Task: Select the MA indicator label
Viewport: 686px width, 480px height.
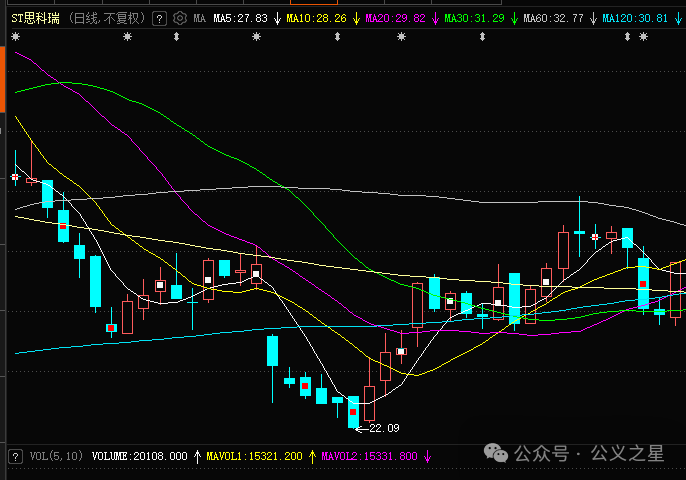Action: [200, 18]
